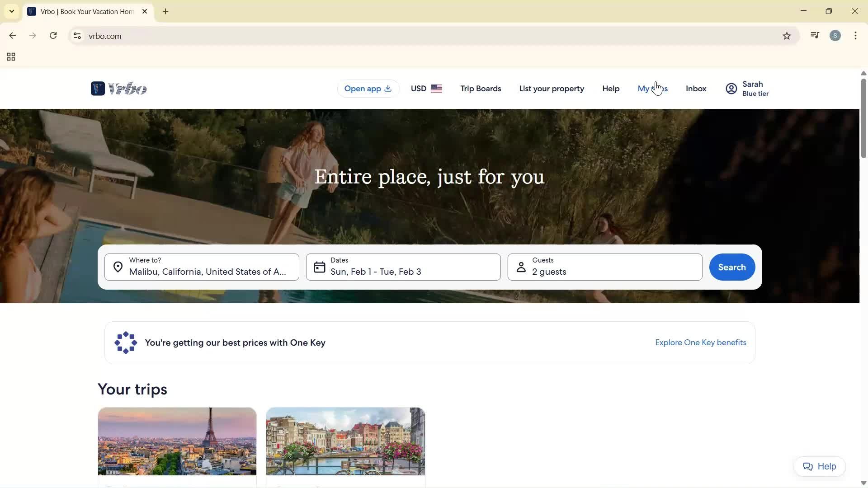Open the tab search chevron
Image resolution: width=868 pixels, height=488 pixels.
[11, 11]
